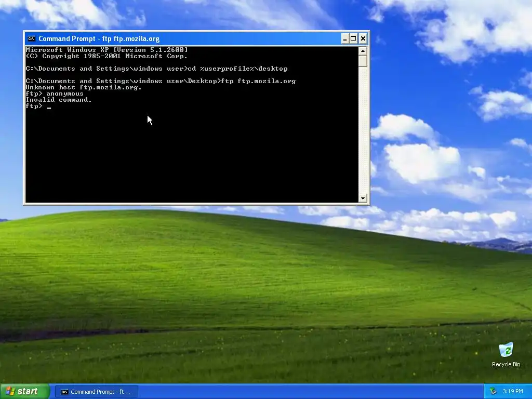Click the final ftp> prompt with cursor
Image resolution: width=532 pixels, height=399 pixels.
click(38, 106)
